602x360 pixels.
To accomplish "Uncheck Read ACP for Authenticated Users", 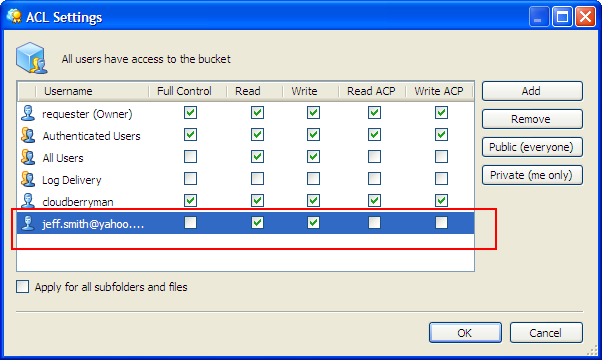I will click(x=374, y=135).
